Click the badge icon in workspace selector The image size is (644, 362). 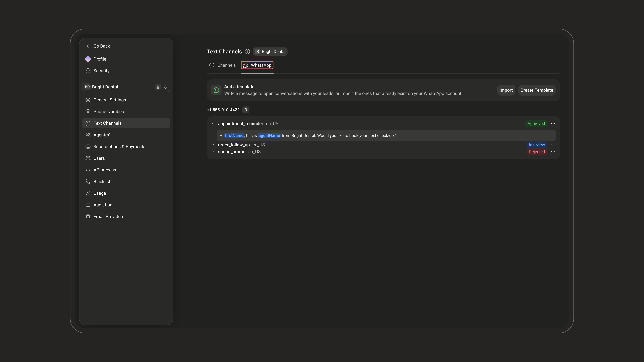(158, 87)
